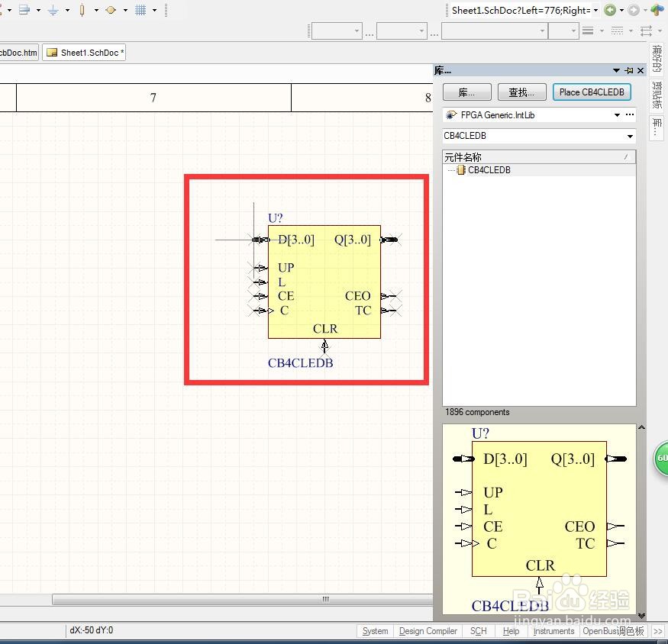Click the ground power source toolbar icon
The width and height of the screenshot is (668, 644).
(x=53, y=10)
